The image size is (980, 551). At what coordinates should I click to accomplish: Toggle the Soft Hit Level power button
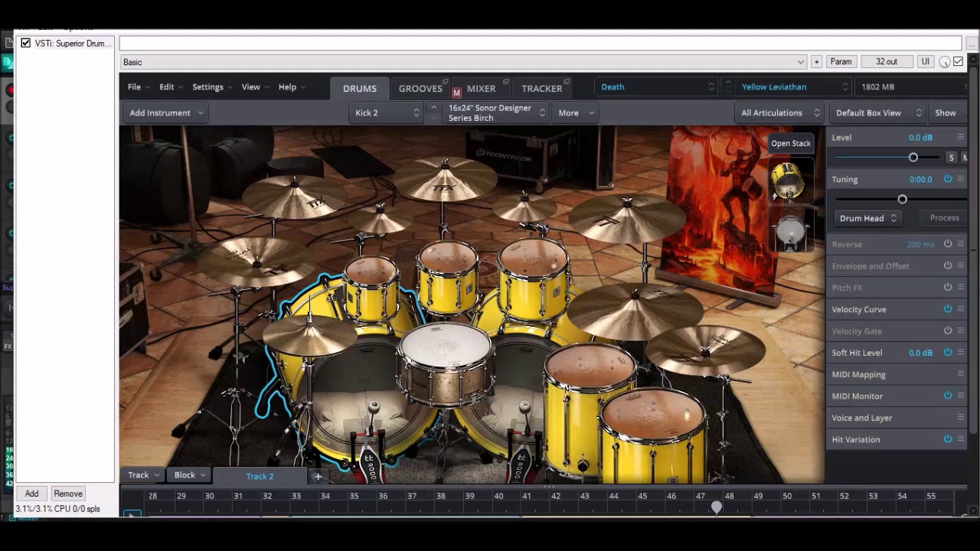[948, 352]
